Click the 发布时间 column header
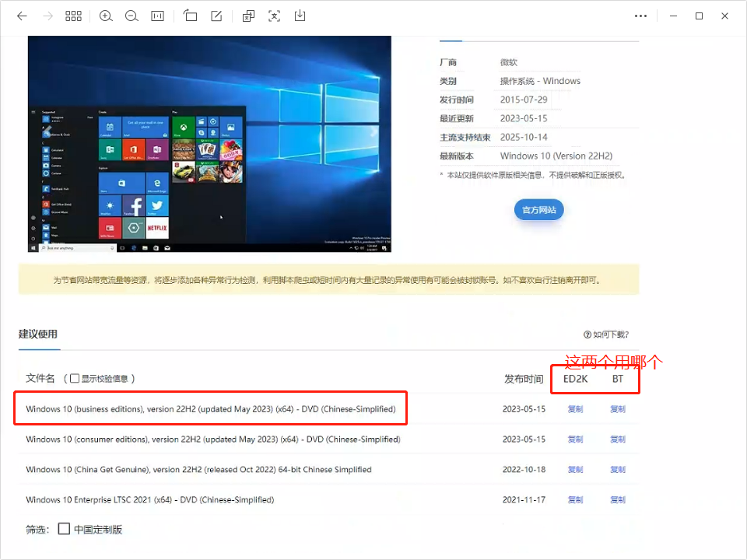The image size is (747, 560). (x=524, y=379)
